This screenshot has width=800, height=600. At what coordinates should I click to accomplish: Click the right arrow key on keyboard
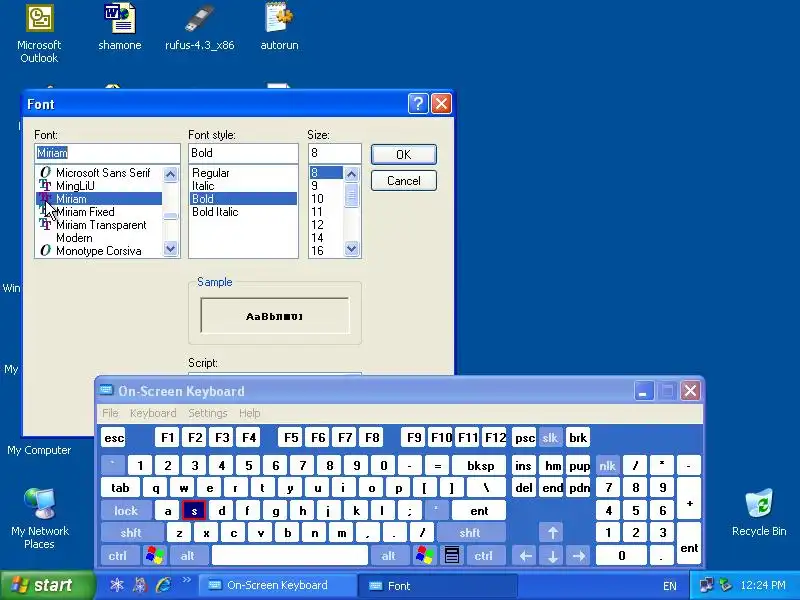pyautogui.click(x=579, y=555)
